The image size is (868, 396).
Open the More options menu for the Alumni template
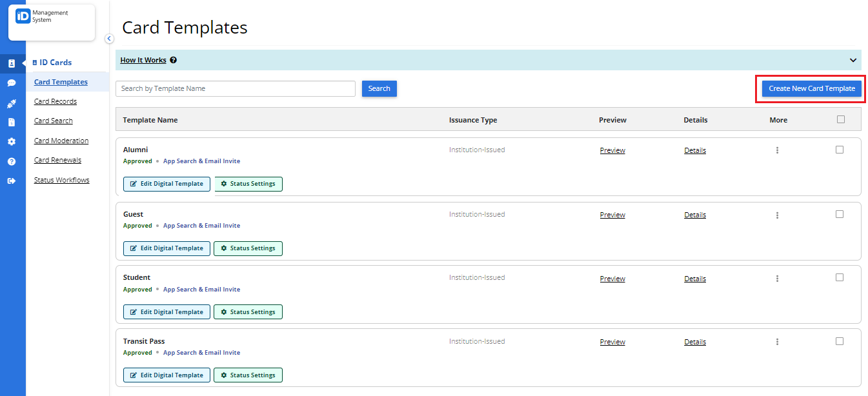(777, 150)
